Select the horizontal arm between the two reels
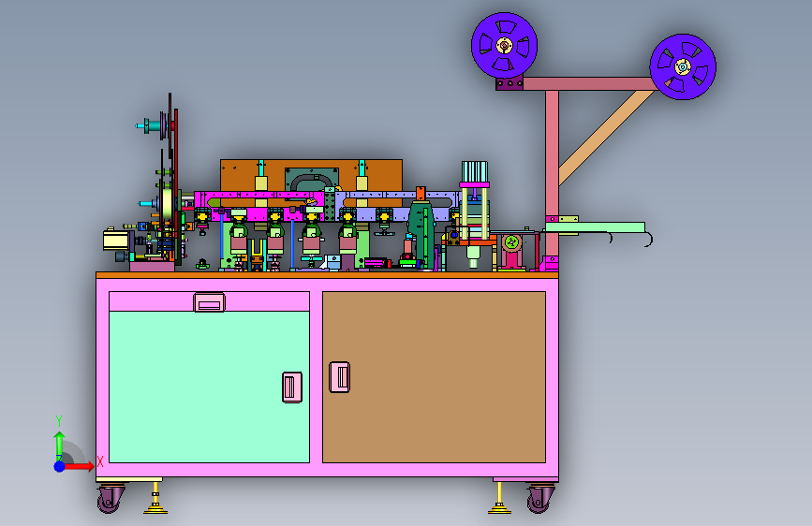 [589, 83]
